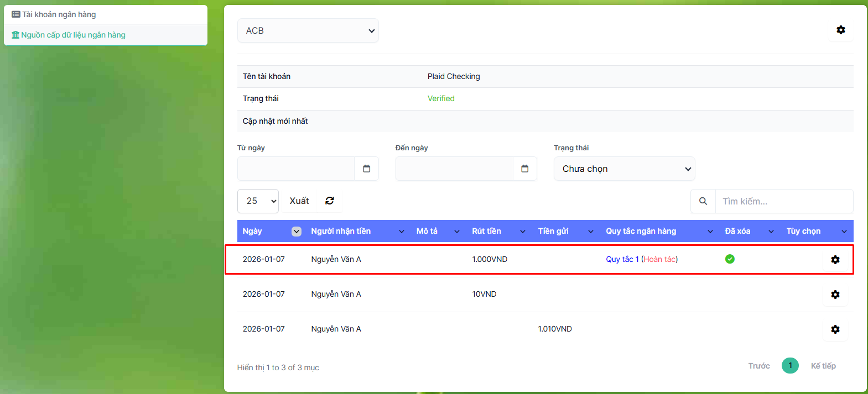868x394 pixels.
Task: Click the settings gear icon at top right
Action: click(840, 30)
